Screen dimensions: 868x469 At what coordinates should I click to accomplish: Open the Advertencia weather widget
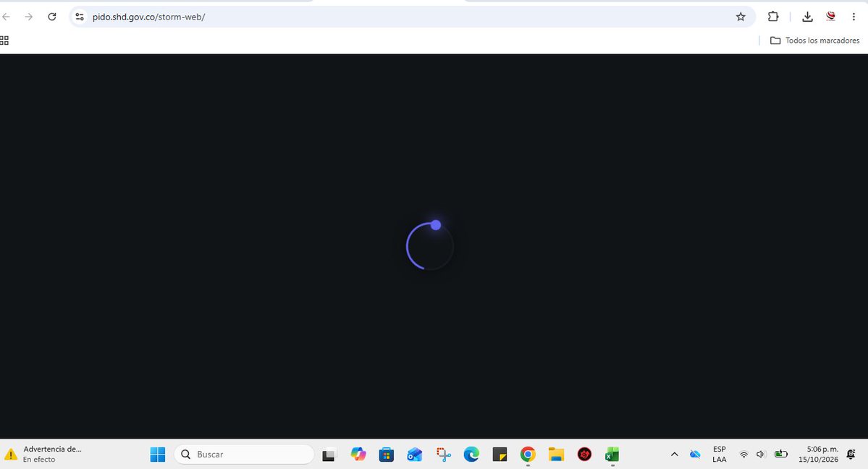(43, 454)
